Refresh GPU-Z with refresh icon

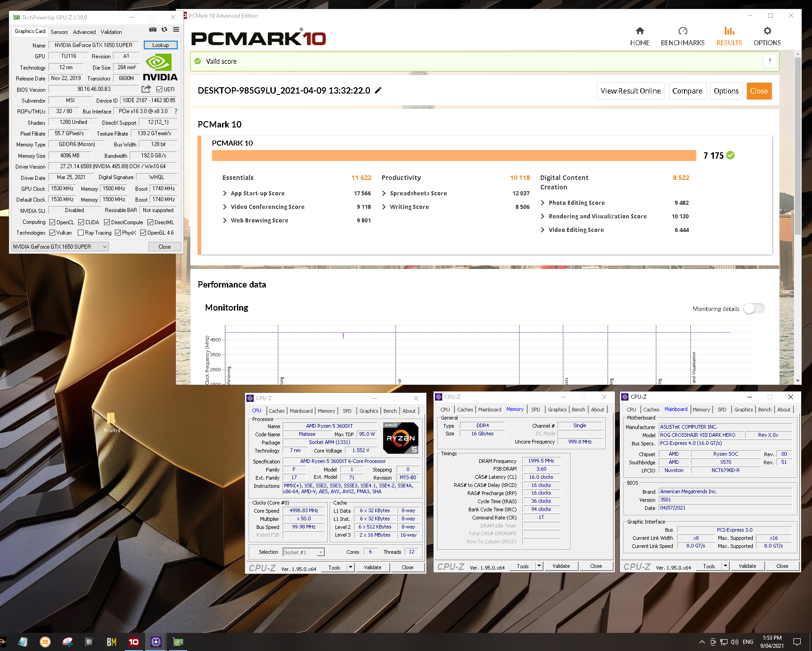point(165,30)
